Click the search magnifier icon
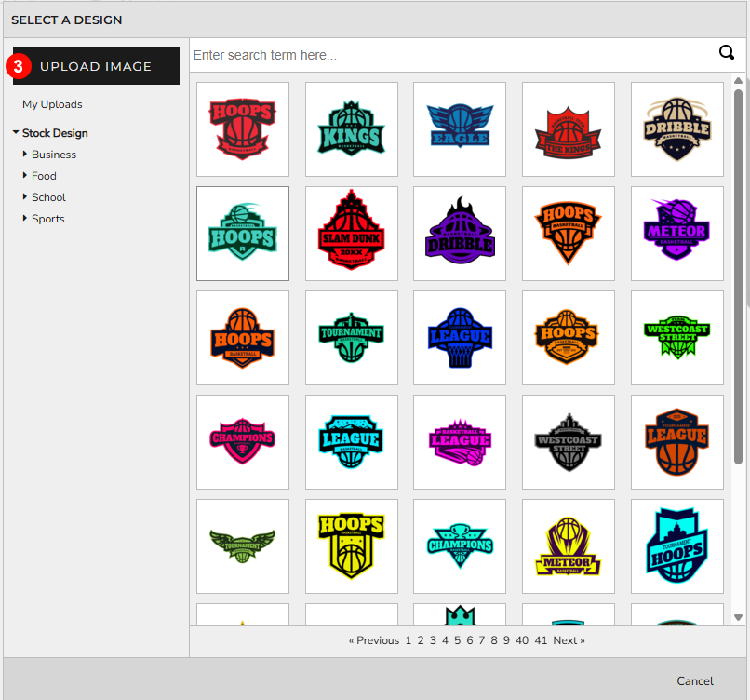Image resolution: width=750 pixels, height=700 pixels. click(726, 53)
